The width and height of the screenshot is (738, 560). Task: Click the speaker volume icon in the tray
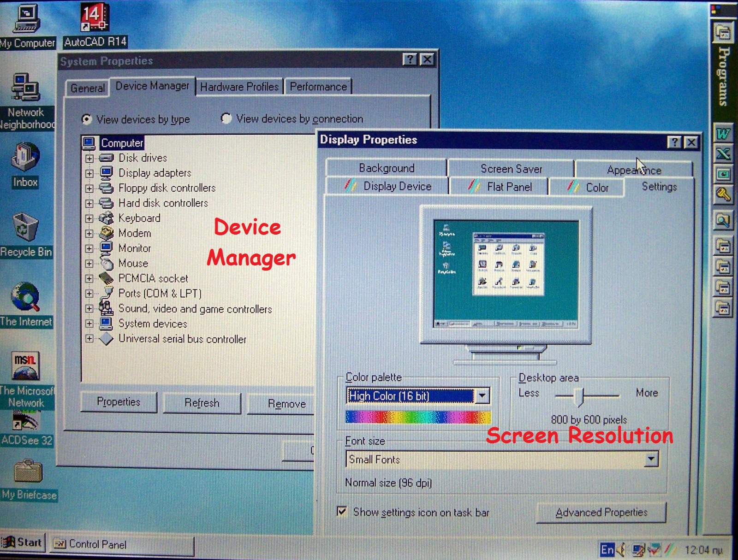click(622, 549)
